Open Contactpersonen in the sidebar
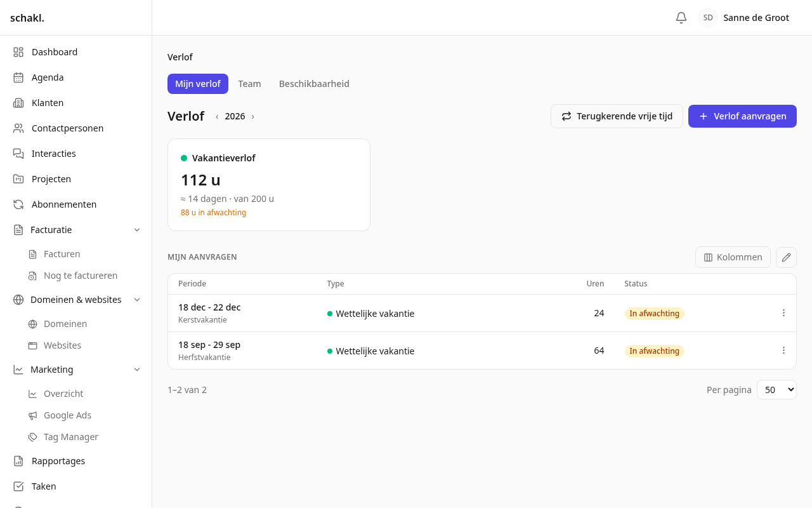Viewport: 812px width, 508px height. (76, 128)
